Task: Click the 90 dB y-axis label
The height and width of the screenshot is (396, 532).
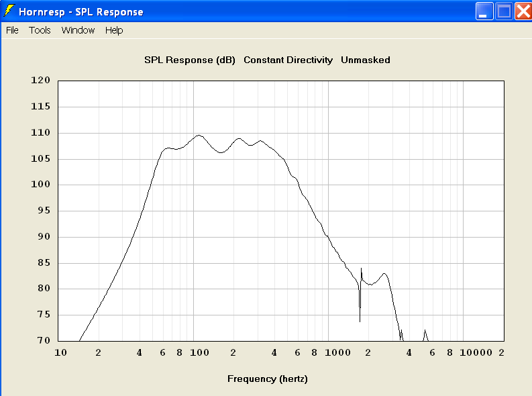Action: (44, 237)
